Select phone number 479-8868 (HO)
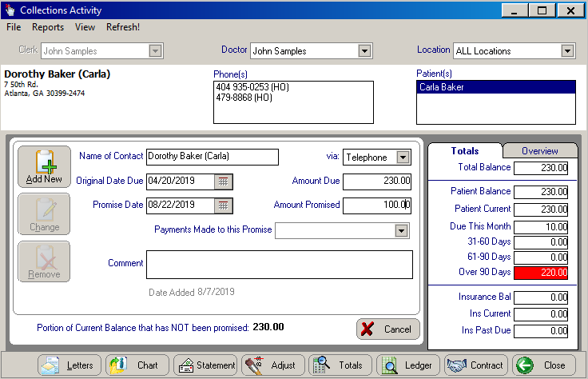 coord(244,98)
